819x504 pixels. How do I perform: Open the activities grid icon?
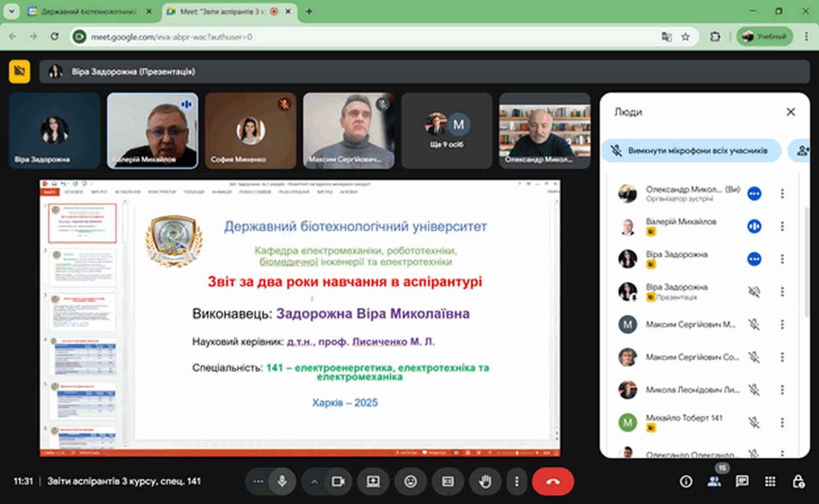pos(770,482)
